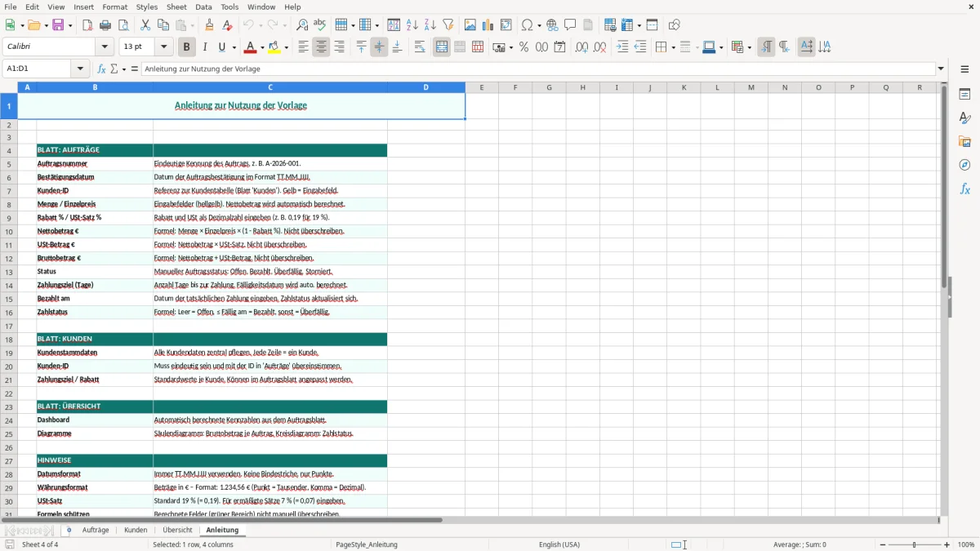The width and height of the screenshot is (980, 551).
Task: Toggle Underline formatting
Action: pyautogui.click(x=222, y=47)
